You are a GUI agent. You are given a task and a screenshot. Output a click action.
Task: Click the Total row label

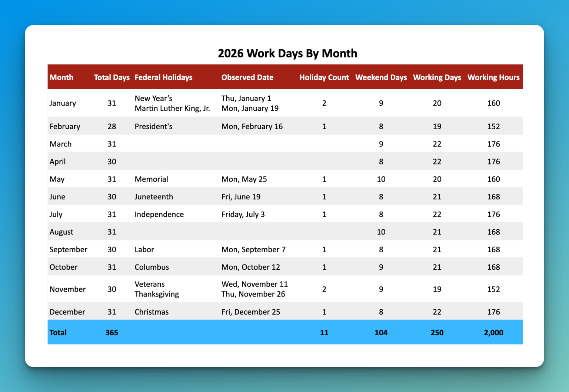pyautogui.click(x=58, y=332)
